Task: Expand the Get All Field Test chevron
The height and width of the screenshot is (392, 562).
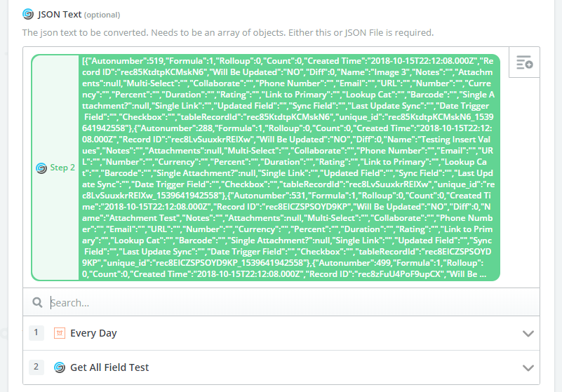Action: [x=528, y=368]
